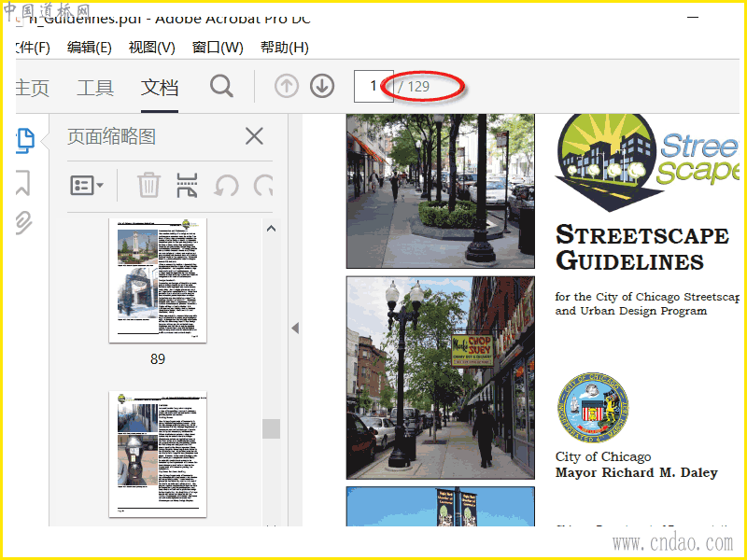This screenshot has width=747, height=560.
Task: Click the extract pages icon
Action: coord(187,185)
